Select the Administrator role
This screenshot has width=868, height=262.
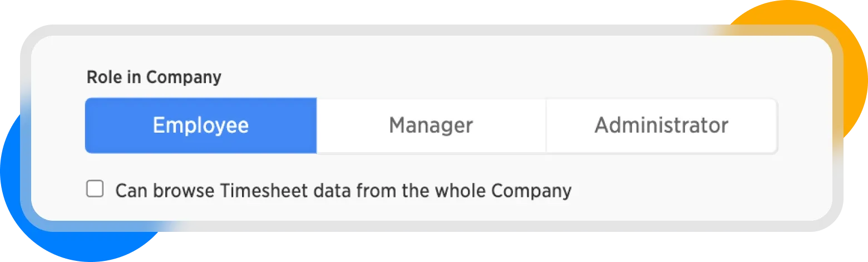click(x=661, y=125)
